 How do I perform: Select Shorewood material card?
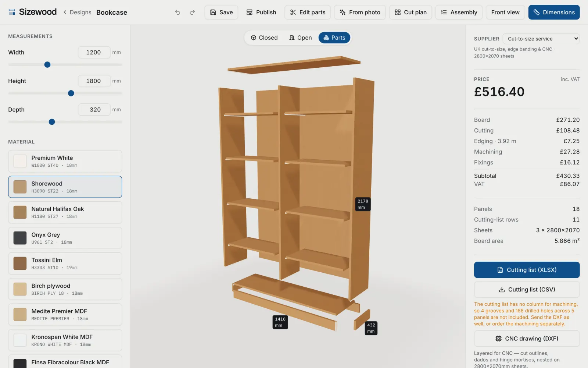[x=65, y=187]
